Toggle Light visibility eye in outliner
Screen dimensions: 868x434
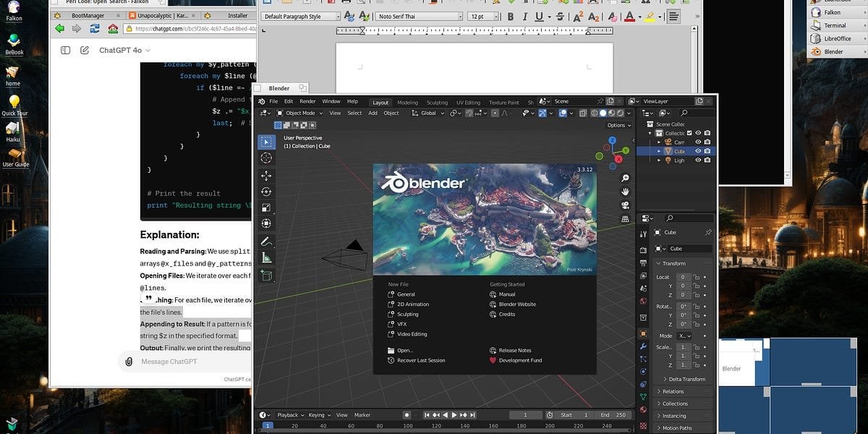698,161
